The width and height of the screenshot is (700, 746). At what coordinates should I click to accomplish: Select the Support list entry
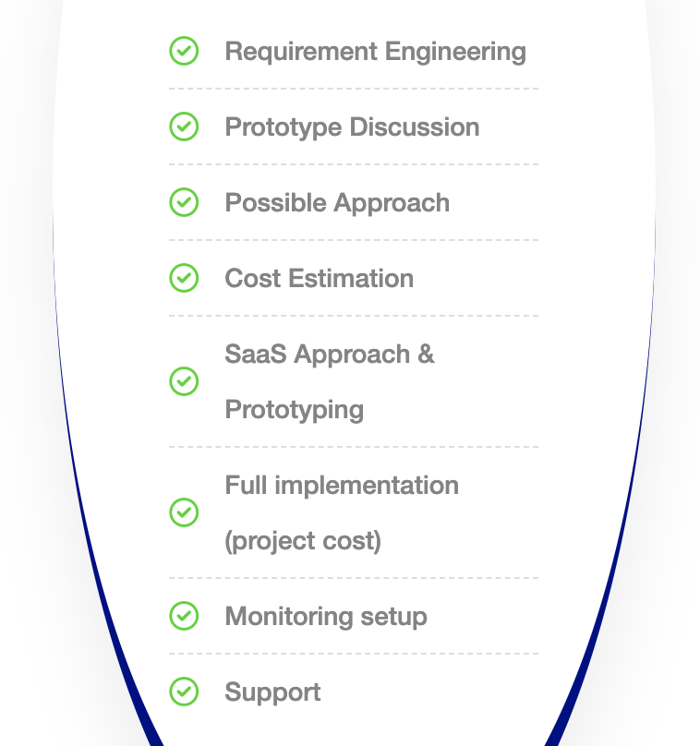(x=272, y=692)
